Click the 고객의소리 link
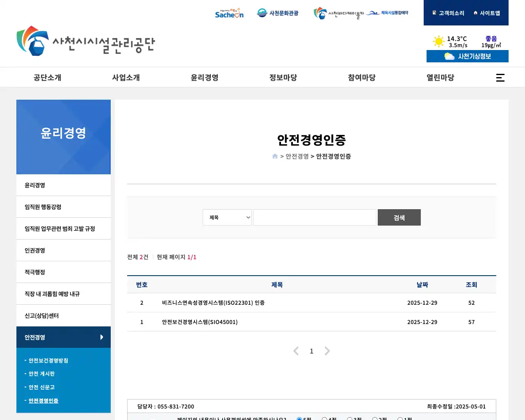525x420 pixels. pyautogui.click(x=448, y=13)
